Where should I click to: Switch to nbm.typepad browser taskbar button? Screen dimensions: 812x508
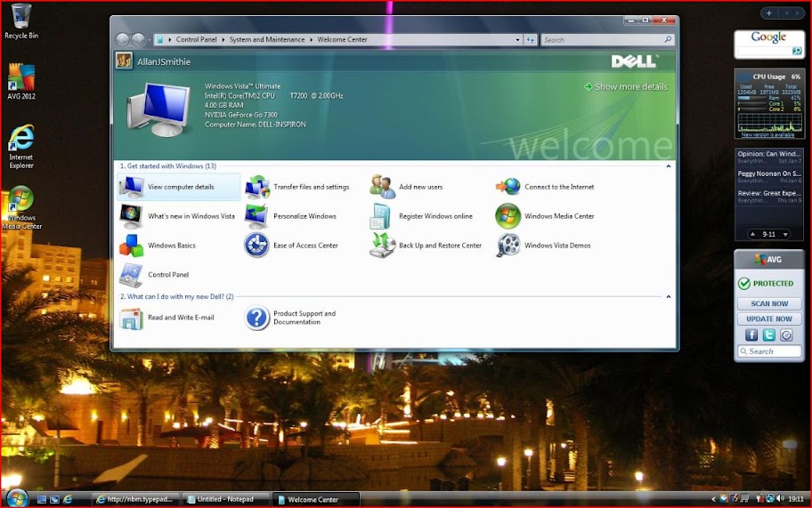[135, 499]
